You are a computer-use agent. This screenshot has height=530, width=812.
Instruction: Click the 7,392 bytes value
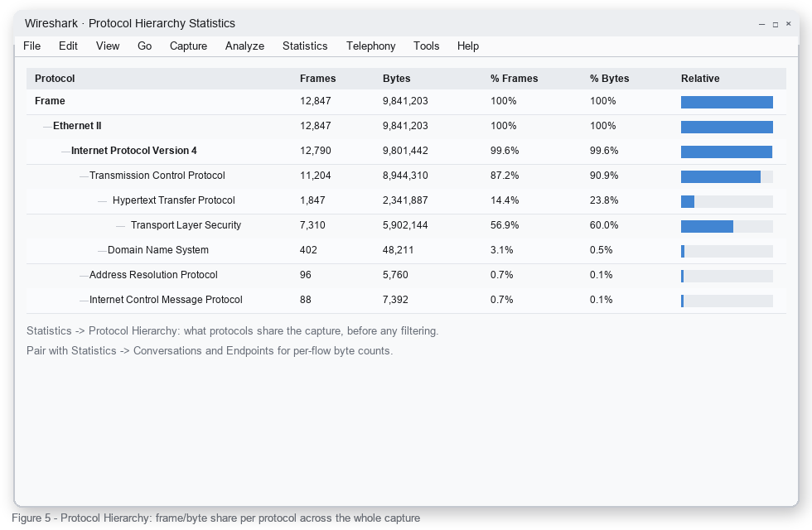396,300
